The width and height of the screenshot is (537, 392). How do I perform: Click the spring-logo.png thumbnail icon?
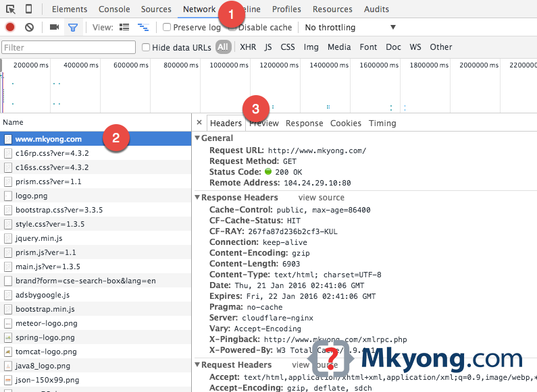8,337
